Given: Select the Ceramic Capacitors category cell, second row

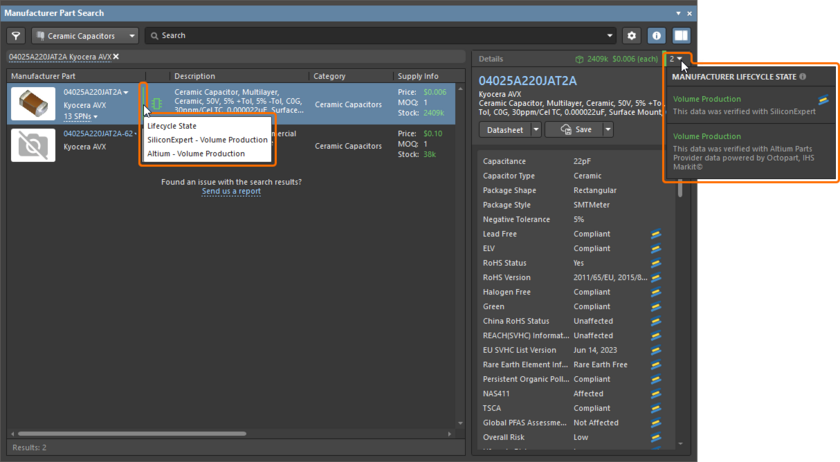Looking at the screenshot, I should pyautogui.click(x=348, y=146).
